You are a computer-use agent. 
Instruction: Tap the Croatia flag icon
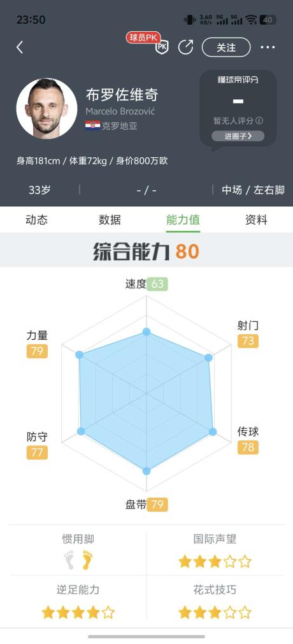(92, 125)
